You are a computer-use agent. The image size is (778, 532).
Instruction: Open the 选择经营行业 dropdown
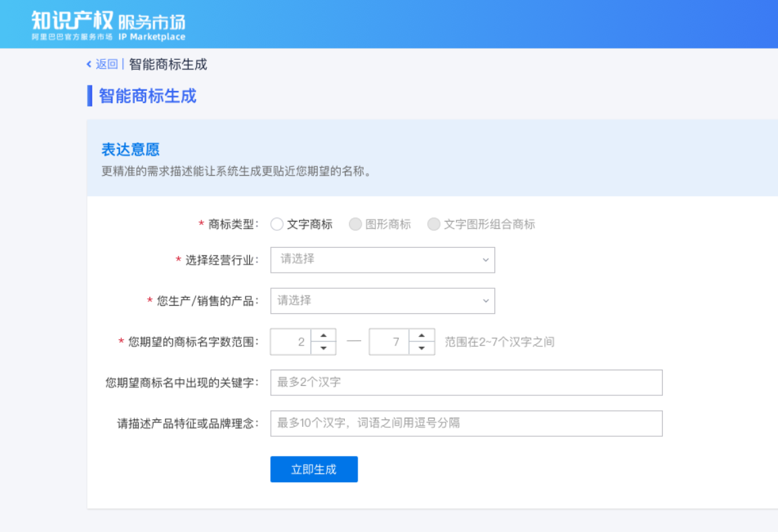pyautogui.click(x=383, y=260)
